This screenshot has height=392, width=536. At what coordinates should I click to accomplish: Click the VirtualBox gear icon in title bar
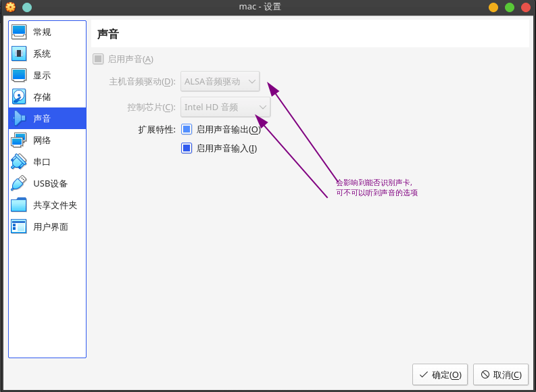[11, 7]
